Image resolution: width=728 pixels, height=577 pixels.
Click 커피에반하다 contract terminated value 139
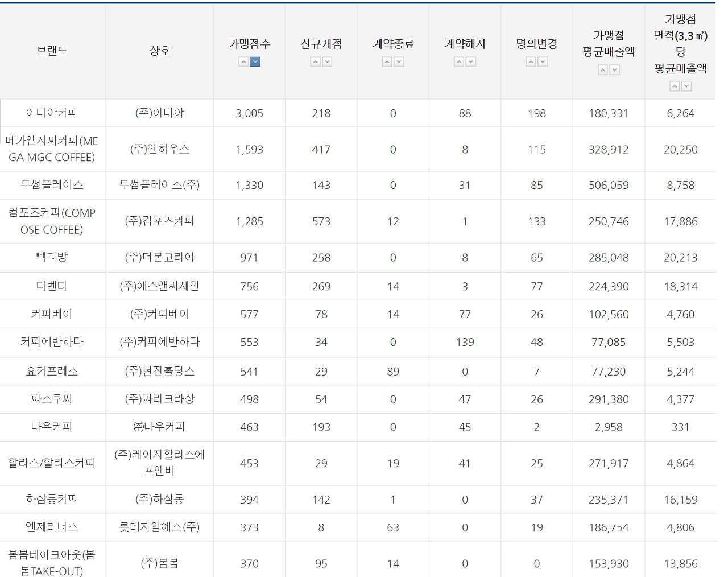(465, 342)
